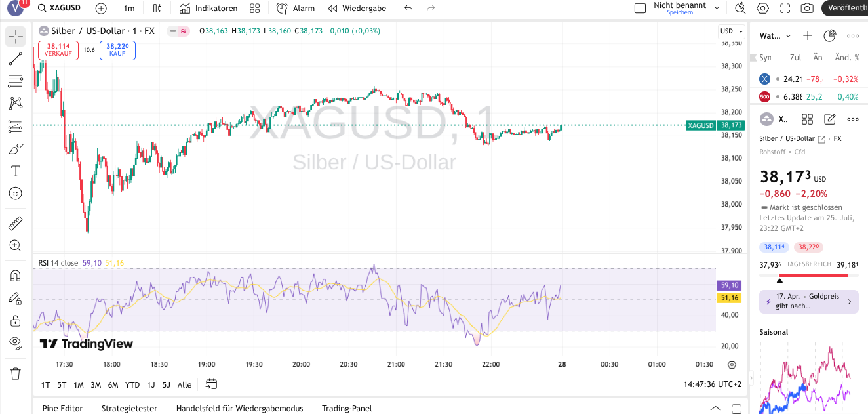Open the emoji and icons tool
Screen dimensions: 868x414
(16, 194)
